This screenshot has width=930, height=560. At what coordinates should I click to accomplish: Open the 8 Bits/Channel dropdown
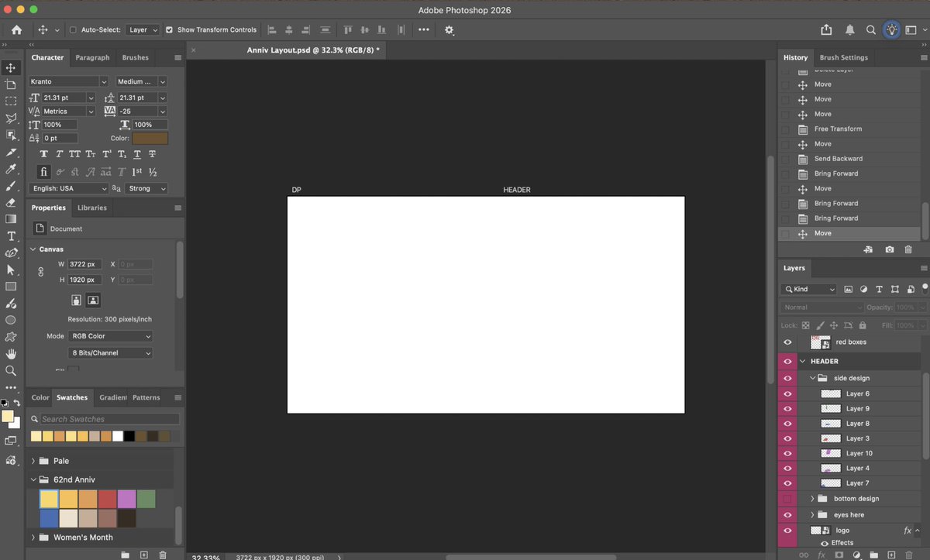pyautogui.click(x=109, y=352)
